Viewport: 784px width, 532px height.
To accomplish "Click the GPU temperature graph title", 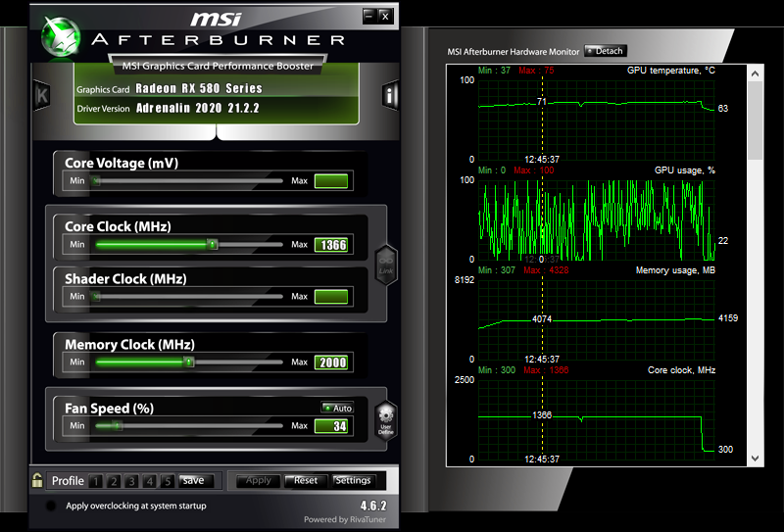I will [671, 71].
